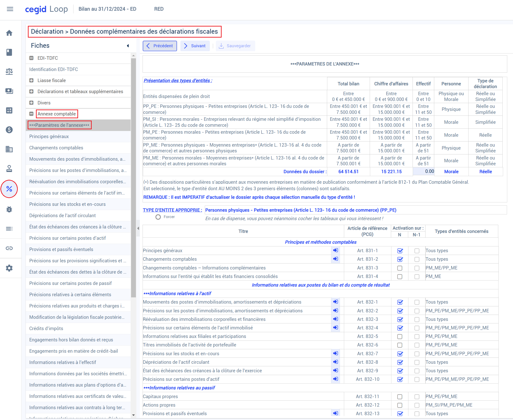
Task: Click go-to arrow for Art. 832-4 row
Action: tap(336, 328)
